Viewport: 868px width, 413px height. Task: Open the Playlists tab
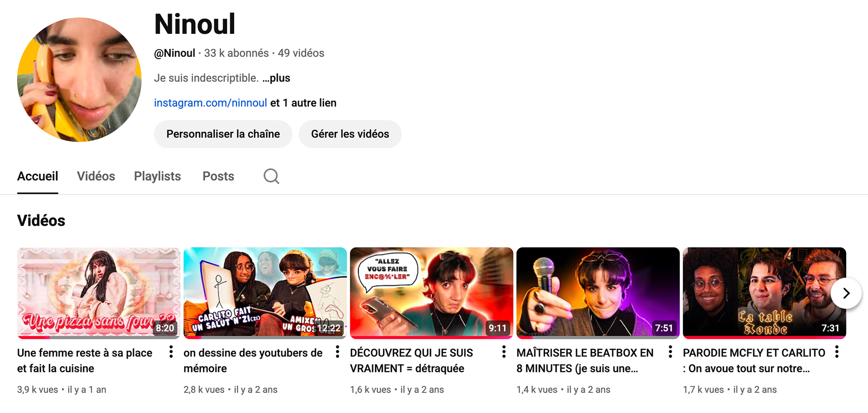pyautogui.click(x=157, y=176)
